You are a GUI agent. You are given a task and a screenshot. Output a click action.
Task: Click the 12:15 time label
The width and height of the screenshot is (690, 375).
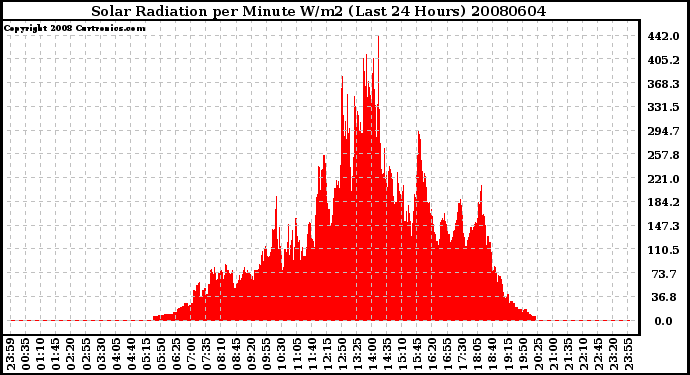click(x=327, y=354)
